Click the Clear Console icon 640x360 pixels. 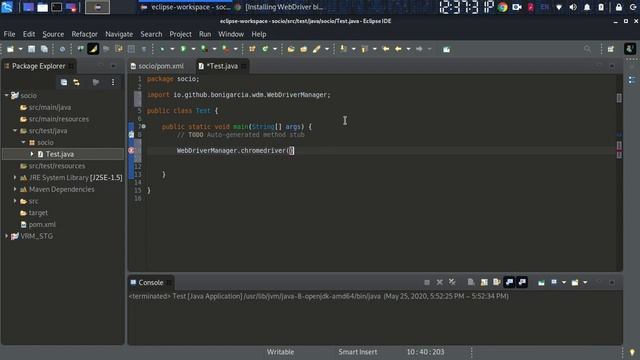tap(471, 282)
